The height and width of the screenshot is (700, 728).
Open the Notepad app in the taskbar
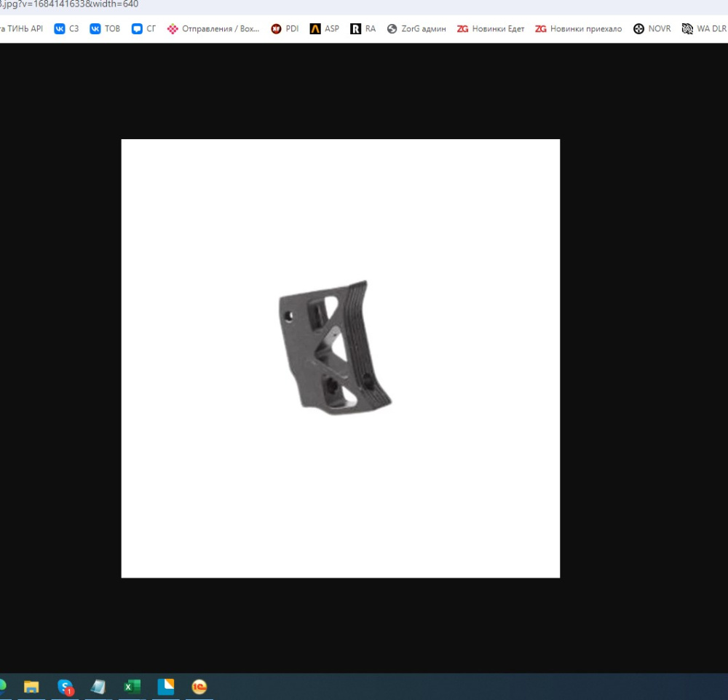tap(98, 687)
